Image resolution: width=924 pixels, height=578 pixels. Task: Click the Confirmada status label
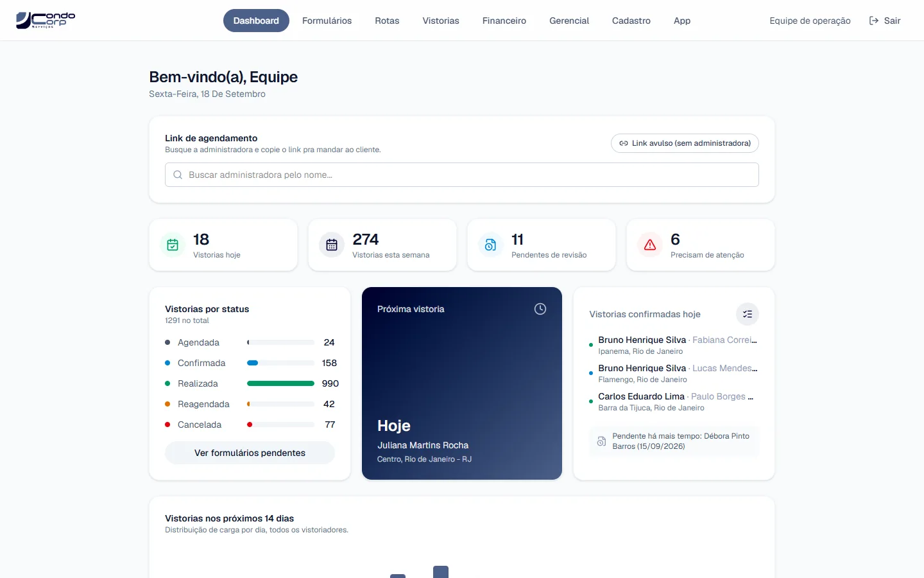click(201, 363)
